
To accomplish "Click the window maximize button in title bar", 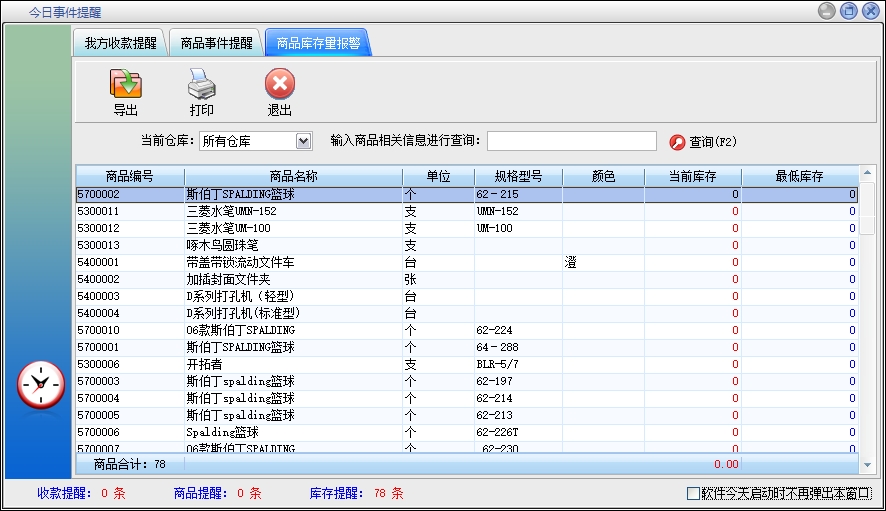I will (848, 11).
